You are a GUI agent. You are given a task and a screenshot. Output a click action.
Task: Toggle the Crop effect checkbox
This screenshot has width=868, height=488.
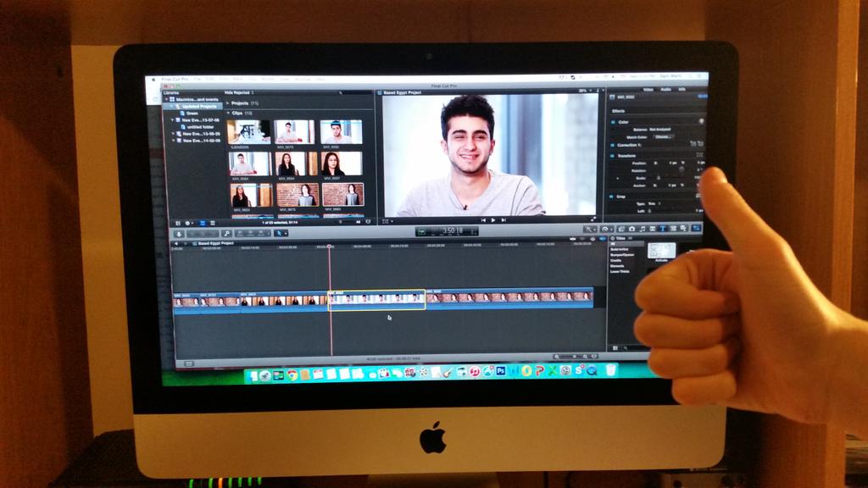612,197
